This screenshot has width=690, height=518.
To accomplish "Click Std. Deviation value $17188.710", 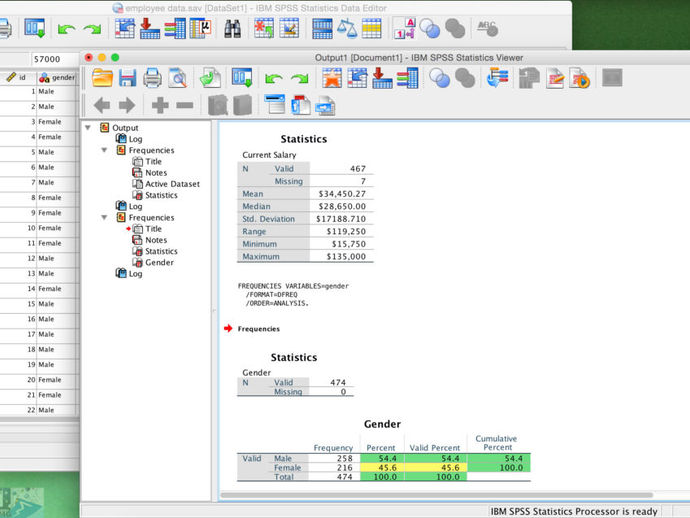I will pyautogui.click(x=341, y=219).
